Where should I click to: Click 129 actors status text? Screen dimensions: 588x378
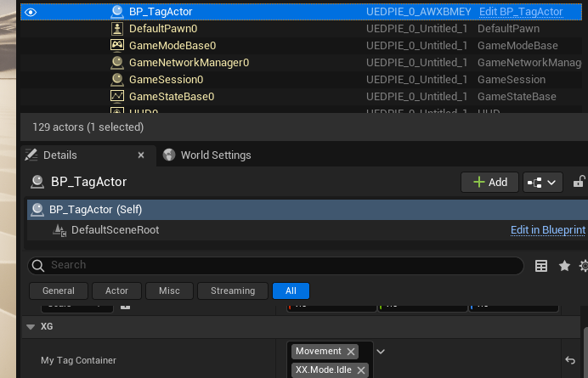coord(88,127)
